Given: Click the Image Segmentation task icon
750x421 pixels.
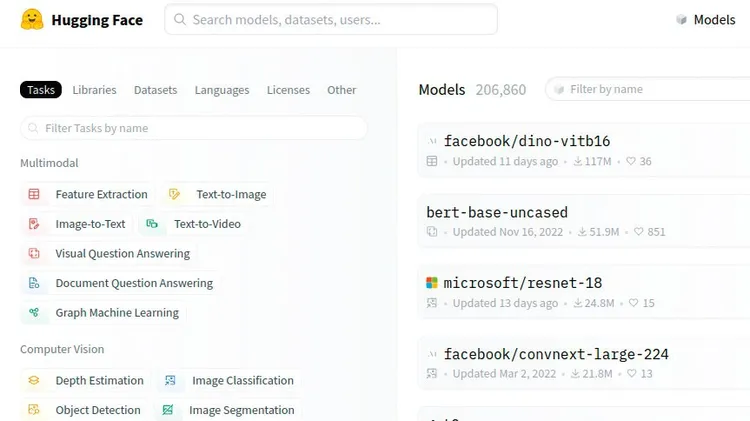Looking at the screenshot, I should [167, 410].
